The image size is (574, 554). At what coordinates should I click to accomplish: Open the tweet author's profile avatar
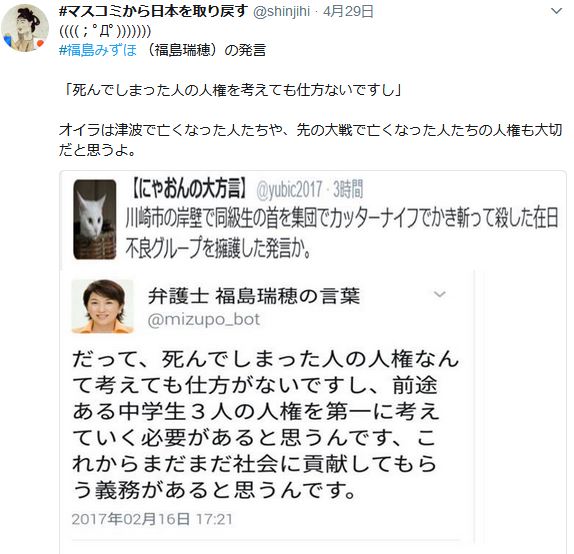[25, 28]
